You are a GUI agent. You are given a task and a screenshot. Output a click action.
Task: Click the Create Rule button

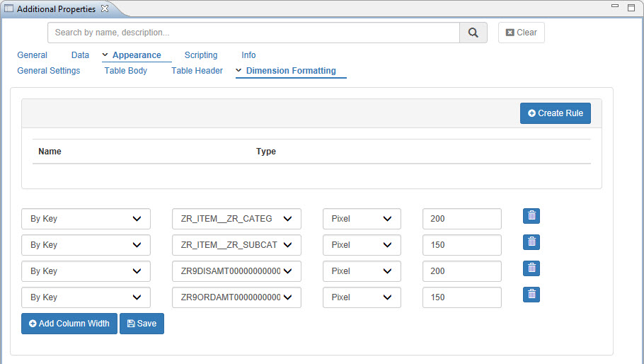coord(555,113)
